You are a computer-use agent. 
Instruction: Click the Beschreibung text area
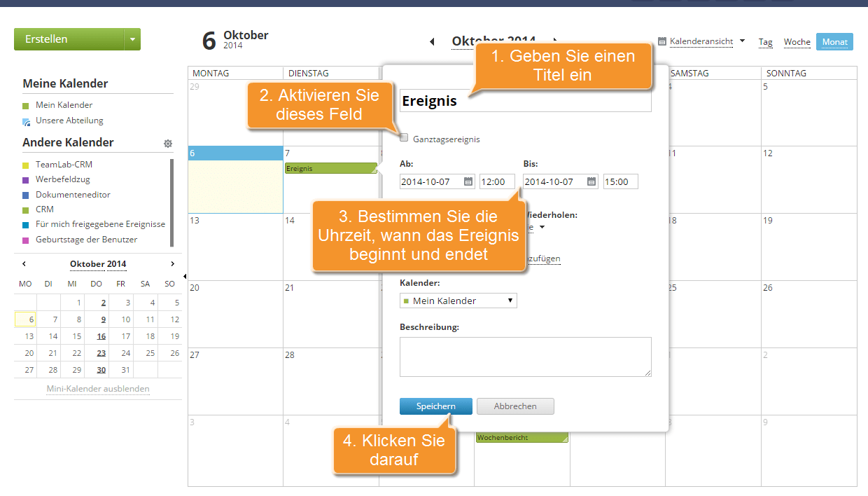[x=525, y=357]
